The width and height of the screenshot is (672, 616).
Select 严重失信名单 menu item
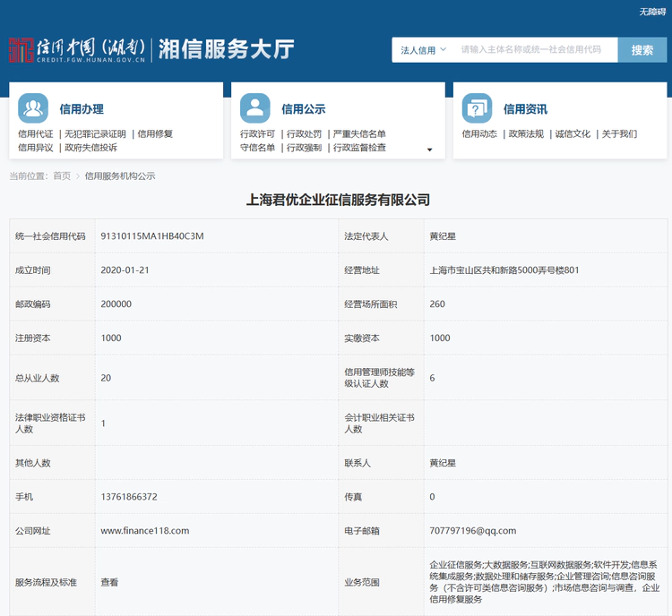point(359,134)
